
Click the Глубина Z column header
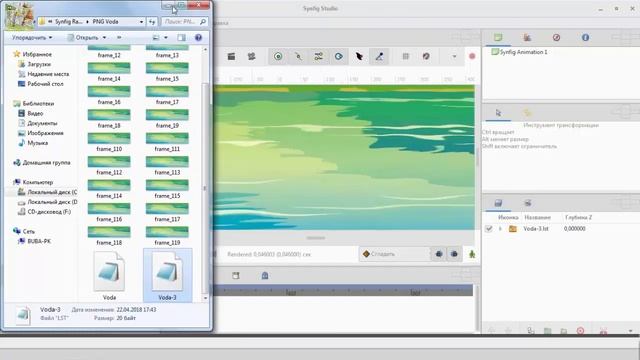click(578, 218)
